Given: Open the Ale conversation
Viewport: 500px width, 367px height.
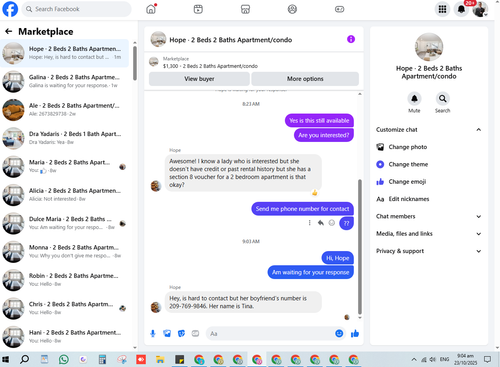Looking at the screenshot, I should coord(64,110).
